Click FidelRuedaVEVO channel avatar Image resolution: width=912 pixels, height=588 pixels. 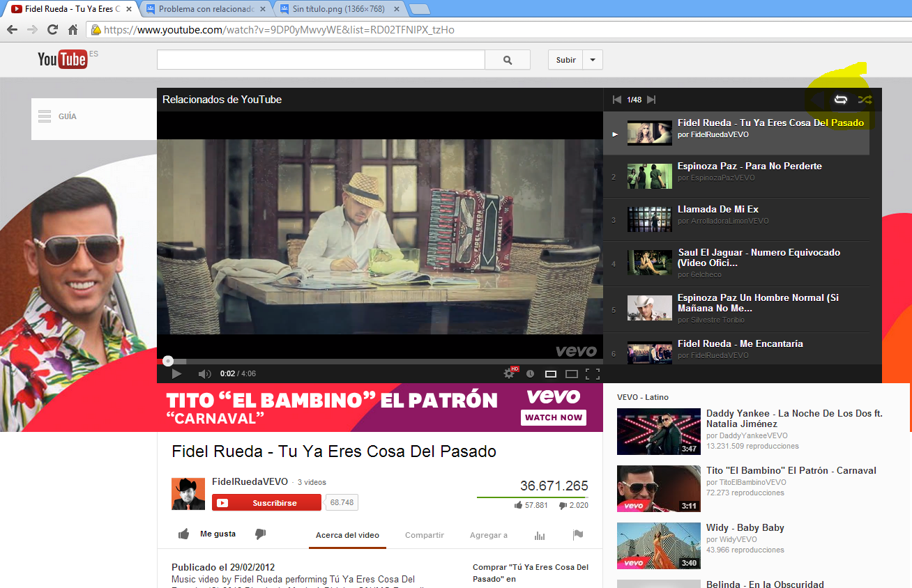coord(188,494)
